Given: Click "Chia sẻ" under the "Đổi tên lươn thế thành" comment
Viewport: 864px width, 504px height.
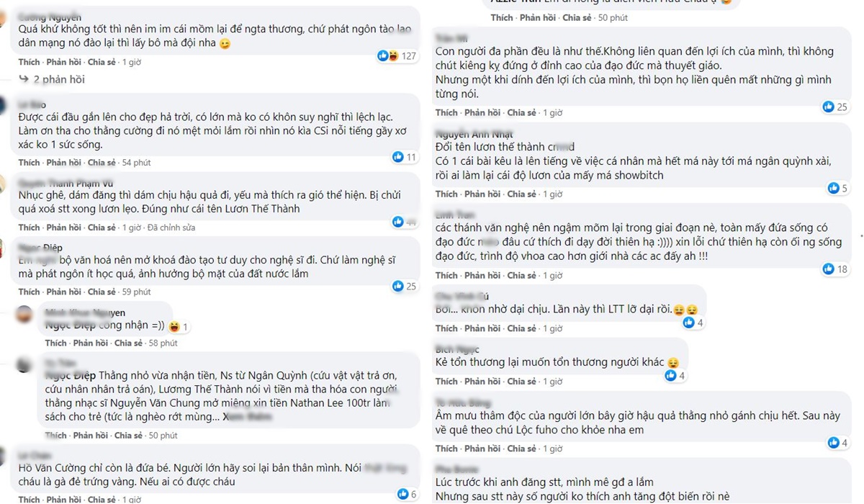Looking at the screenshot, I should click(521, 194).
